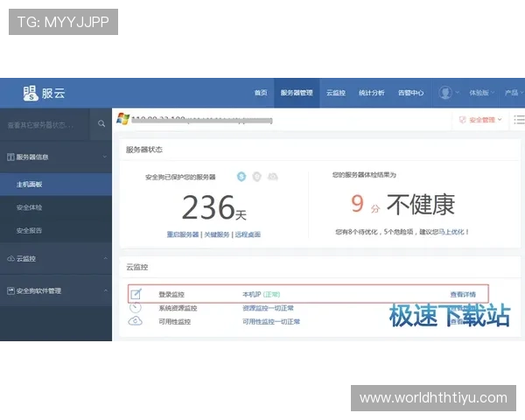Screen dimensions: 525x420
Task: Click the 系统资源监控 label
Action: click(178, 308)
